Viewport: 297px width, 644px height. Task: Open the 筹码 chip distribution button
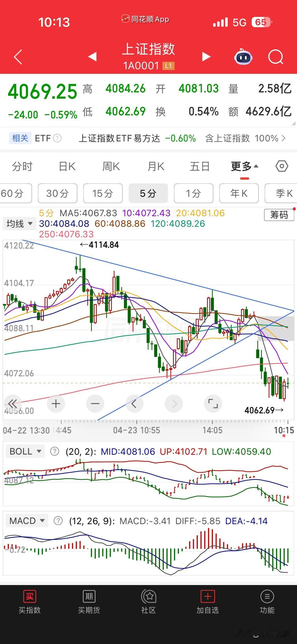click(279, 215)
